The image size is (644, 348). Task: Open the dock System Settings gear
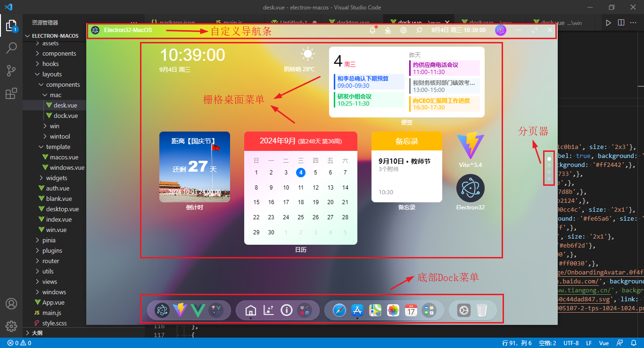464,310
